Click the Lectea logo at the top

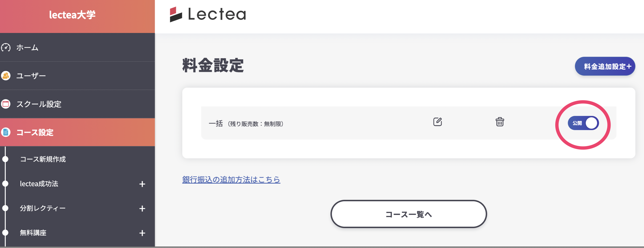tap(207, 15)
